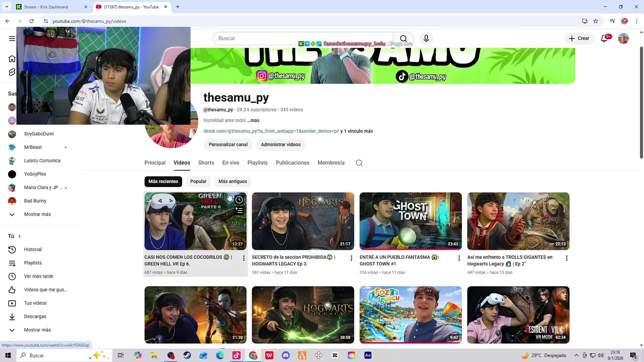This screenshot has height=362, width=644.
Task: Filter videos by Más antiguos
Action: [x=232, y=182]
